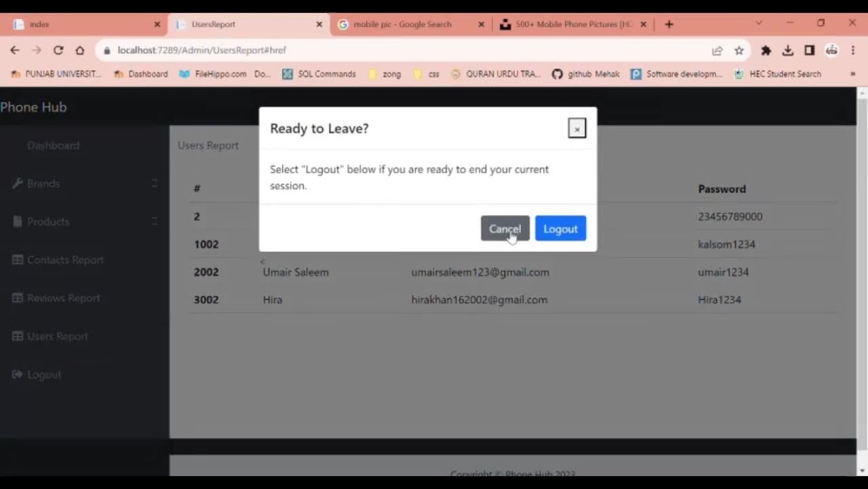Click the Brands wrench icon

(17, 183)
